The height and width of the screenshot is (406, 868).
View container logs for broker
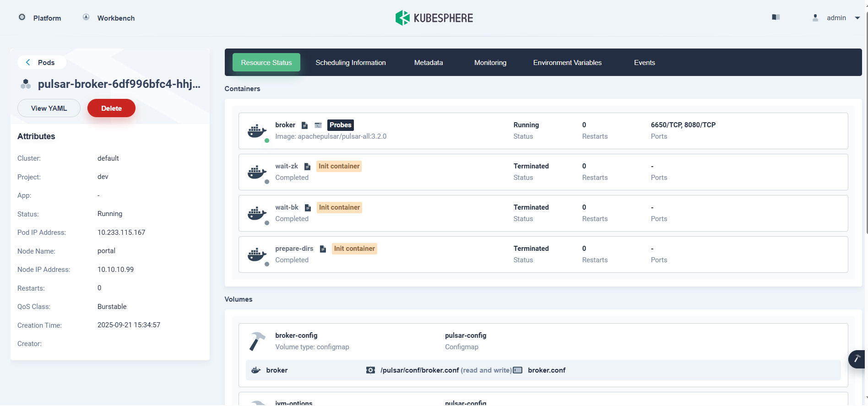[x=304, y=125]
